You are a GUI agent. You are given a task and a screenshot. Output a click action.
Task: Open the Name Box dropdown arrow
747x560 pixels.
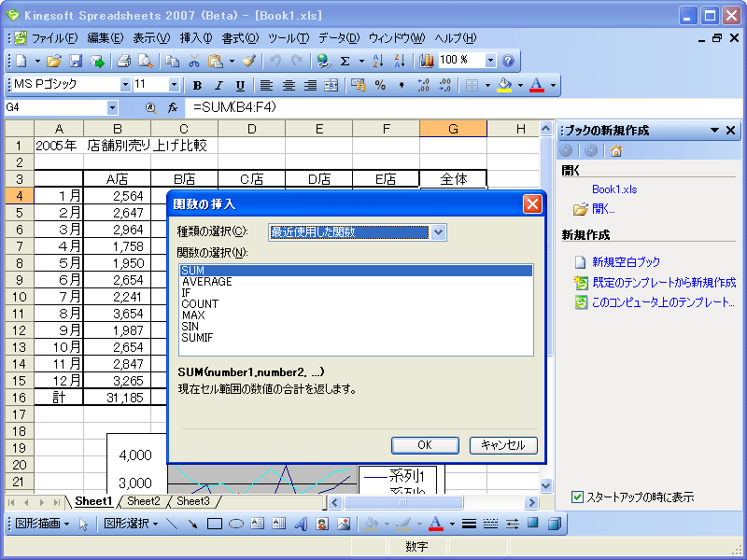tap(112, 108)
